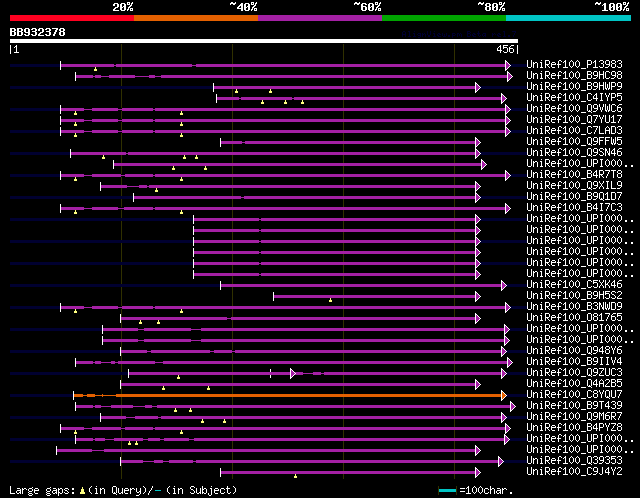The image size is (640, 498).
Task: Click the UniRef100_B3NWD9 label
Action: (x=574, y=306)
